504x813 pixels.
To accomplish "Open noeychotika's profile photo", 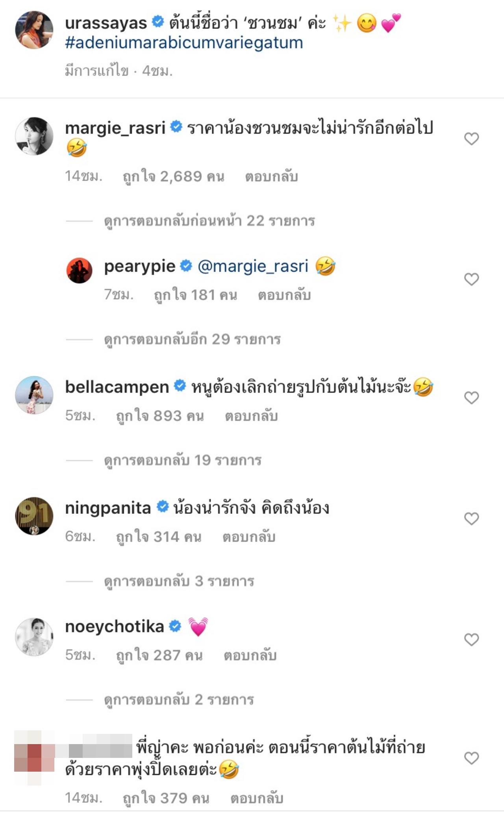I will point(34,637).
